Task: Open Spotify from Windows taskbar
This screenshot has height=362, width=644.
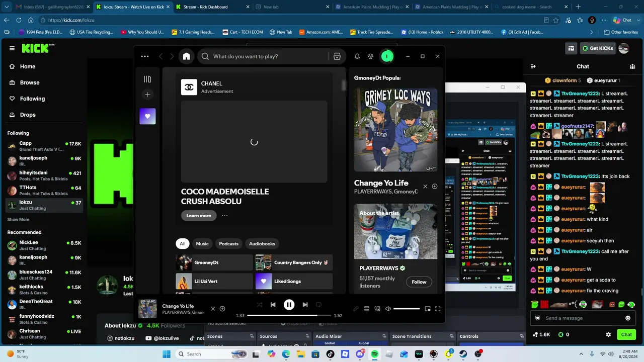Action: coord(375,354)
